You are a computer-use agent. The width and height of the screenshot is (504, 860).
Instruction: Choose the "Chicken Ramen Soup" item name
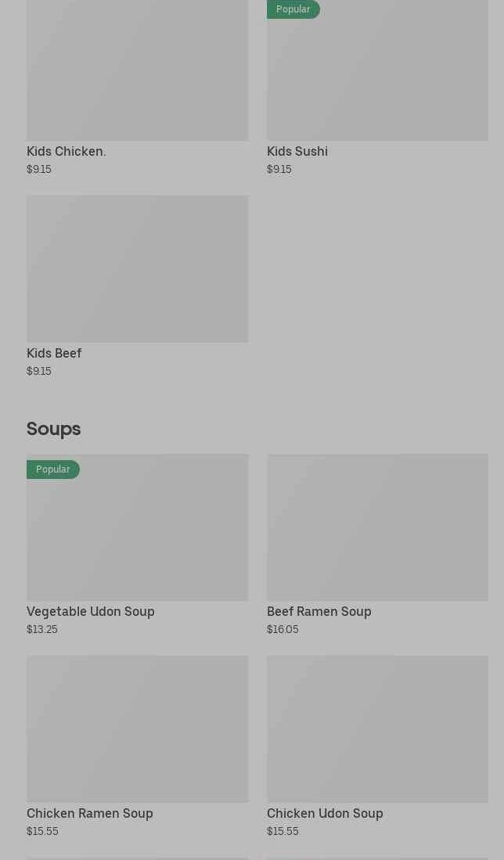[x=90, y=813]
